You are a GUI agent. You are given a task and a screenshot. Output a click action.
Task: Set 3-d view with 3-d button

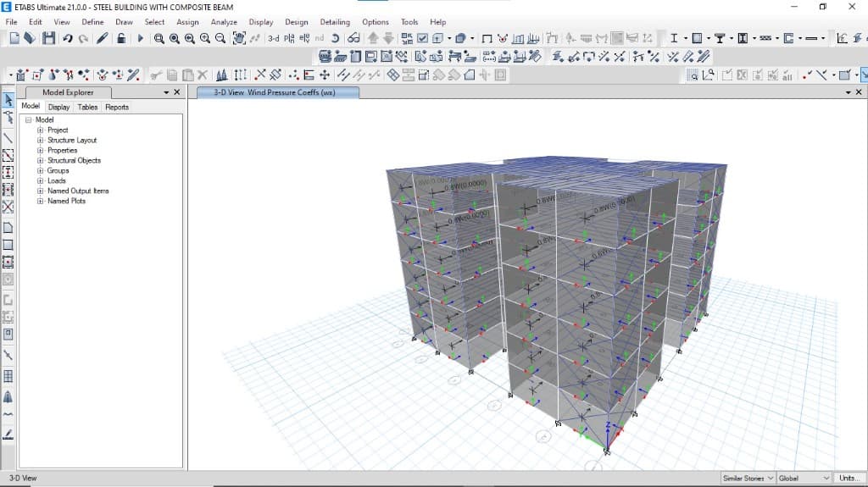coord(274,38)
